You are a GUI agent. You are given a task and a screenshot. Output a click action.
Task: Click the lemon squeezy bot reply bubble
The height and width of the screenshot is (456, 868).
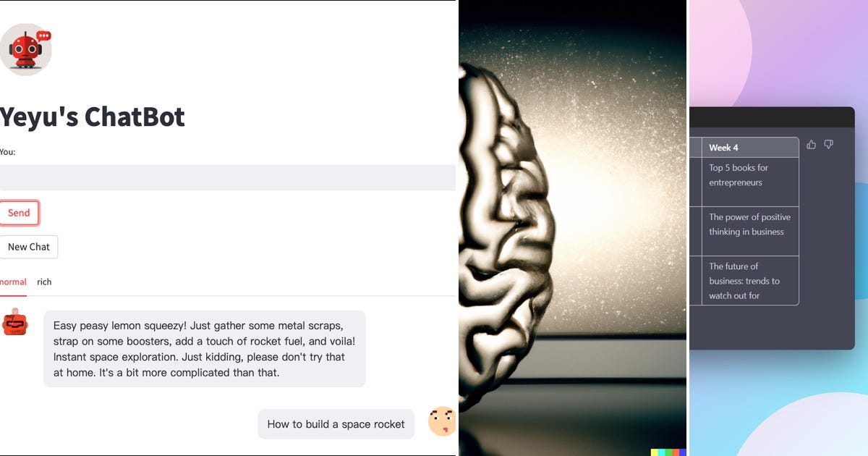(x=204, y=349)
